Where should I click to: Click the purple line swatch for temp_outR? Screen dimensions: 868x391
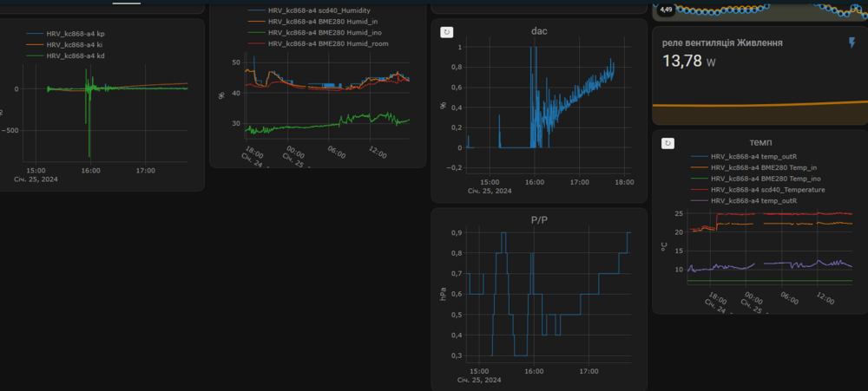point(699,200)
